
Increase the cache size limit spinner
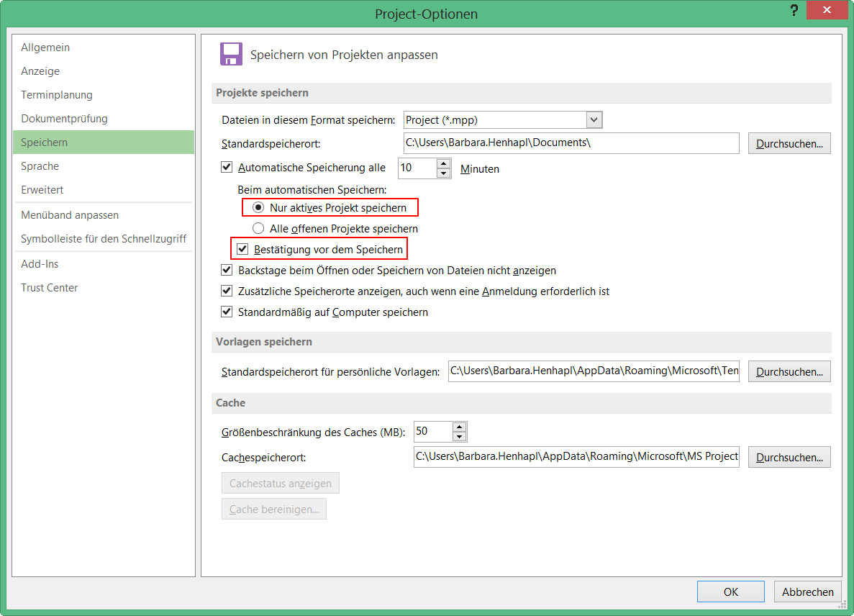tap(460, 427)
